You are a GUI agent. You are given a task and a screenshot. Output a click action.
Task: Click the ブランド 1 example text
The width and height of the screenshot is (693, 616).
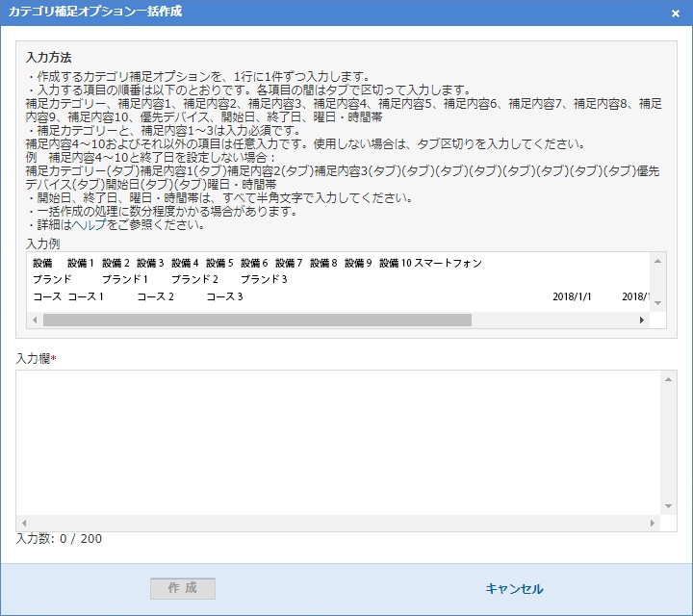point(124,279)
